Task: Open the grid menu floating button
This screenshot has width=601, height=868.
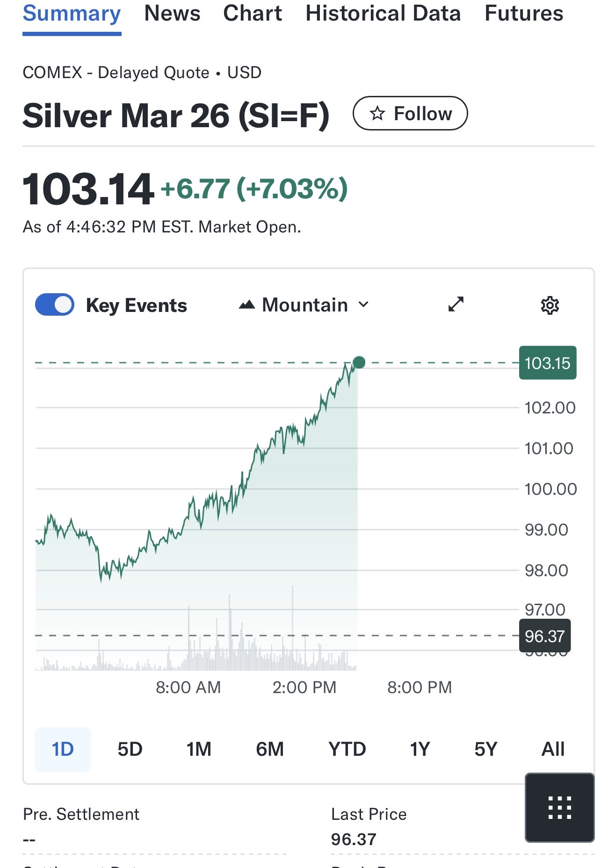Action: [x=559, y=808]
